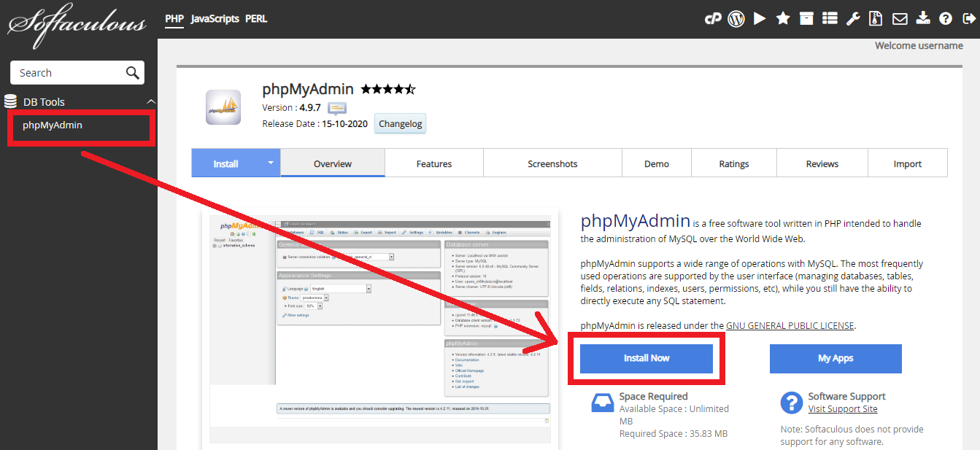
Task: Collapse the DB Tools section chevron
Action: (151, 101)
